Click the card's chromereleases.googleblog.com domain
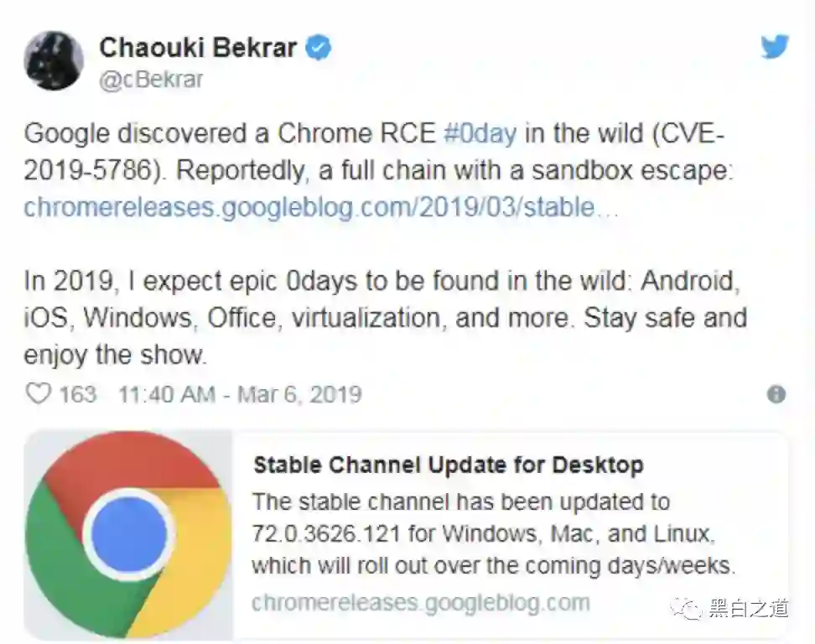This screenshot has width=815, height=644. tap(420, 602)
